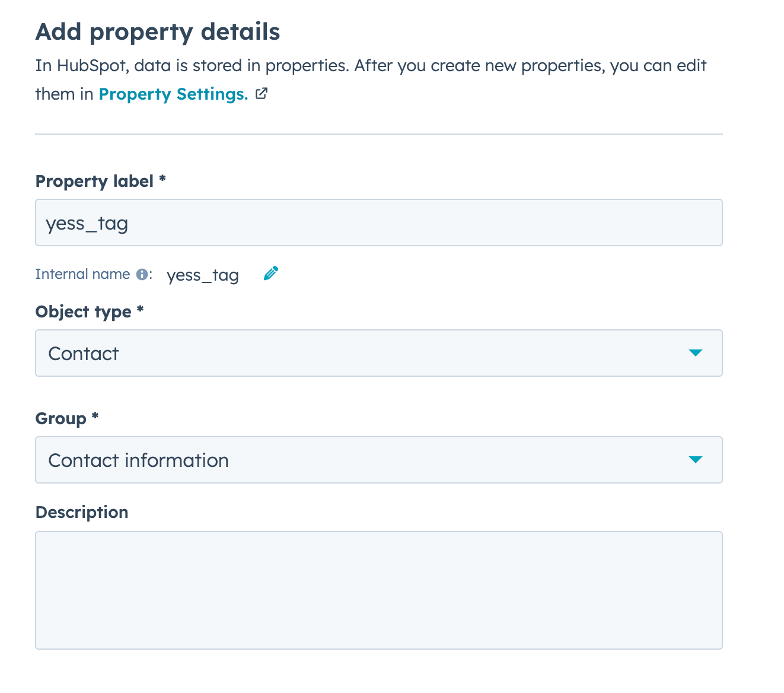Click the Object type dropdown arrow
The image size is (784, 693).
coord(695,353)
